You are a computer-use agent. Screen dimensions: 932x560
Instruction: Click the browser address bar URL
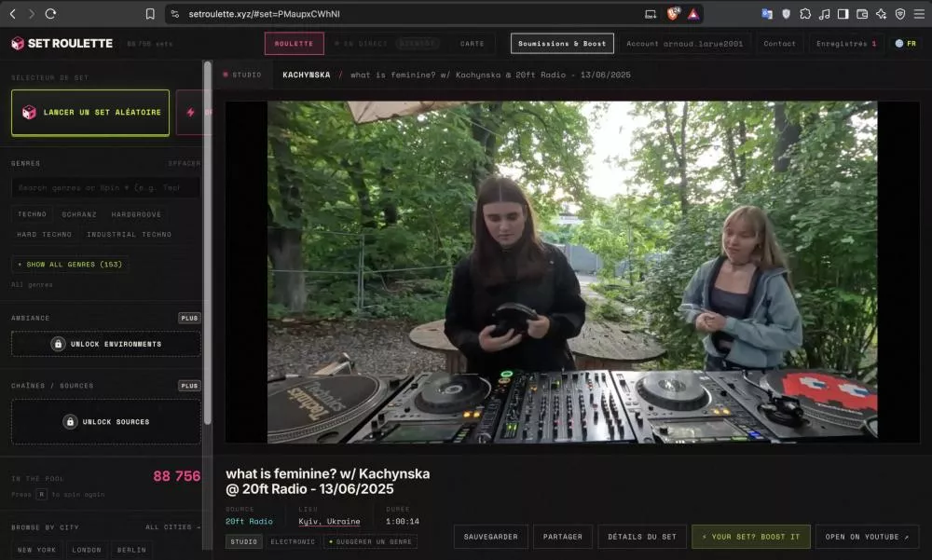point(265,14)
